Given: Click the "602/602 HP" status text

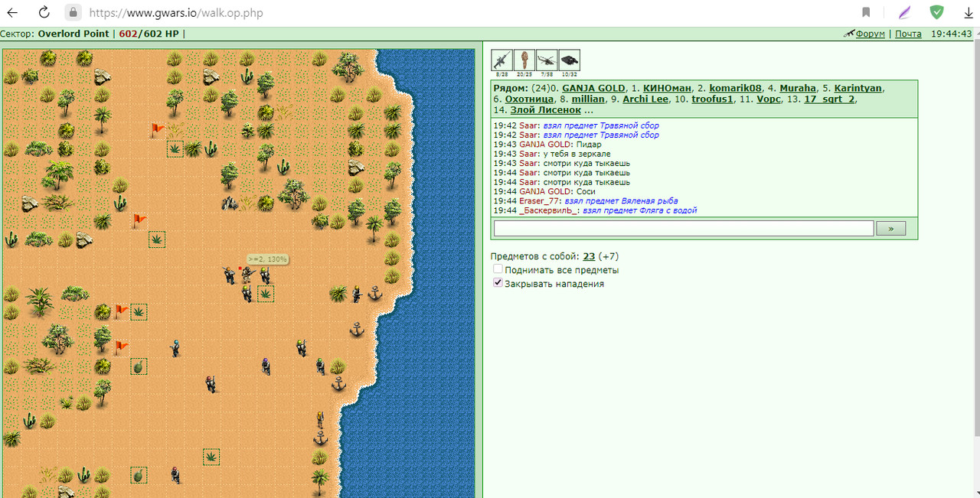Looking at the screenshot, I should point(149,34).
